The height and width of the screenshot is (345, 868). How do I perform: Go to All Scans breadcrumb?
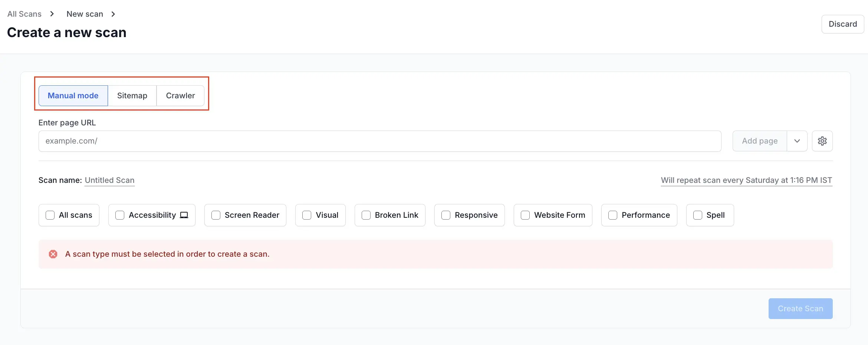(24, 14)
